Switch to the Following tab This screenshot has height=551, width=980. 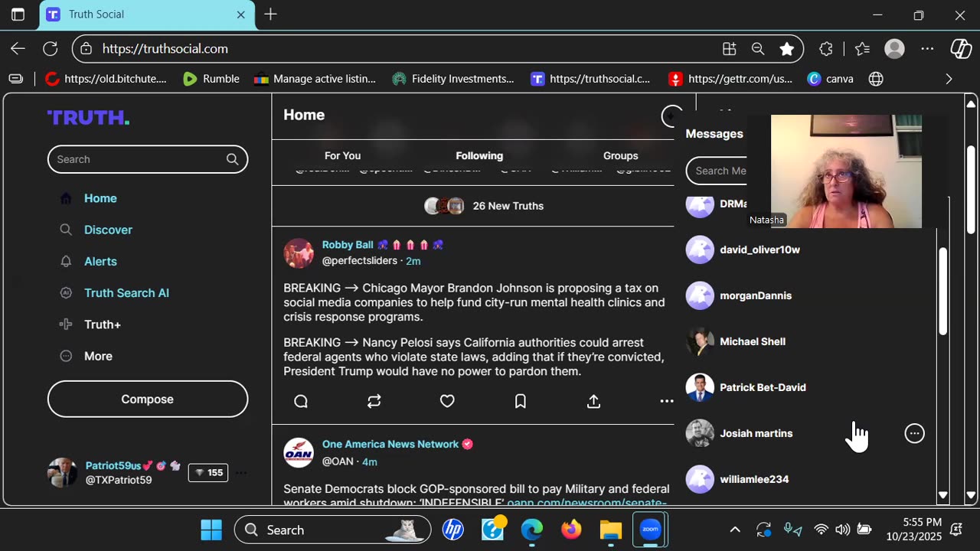(x=479, y=155)
